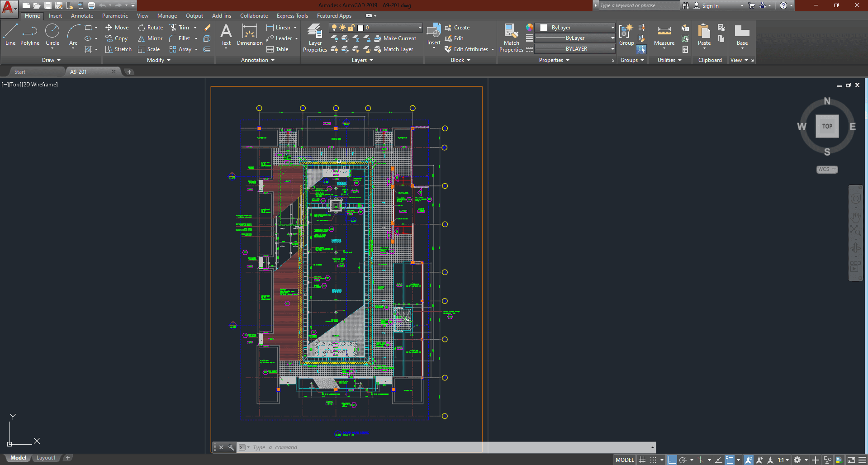
Task: Open the Quick Calculator icon
Action: point(685,49)
